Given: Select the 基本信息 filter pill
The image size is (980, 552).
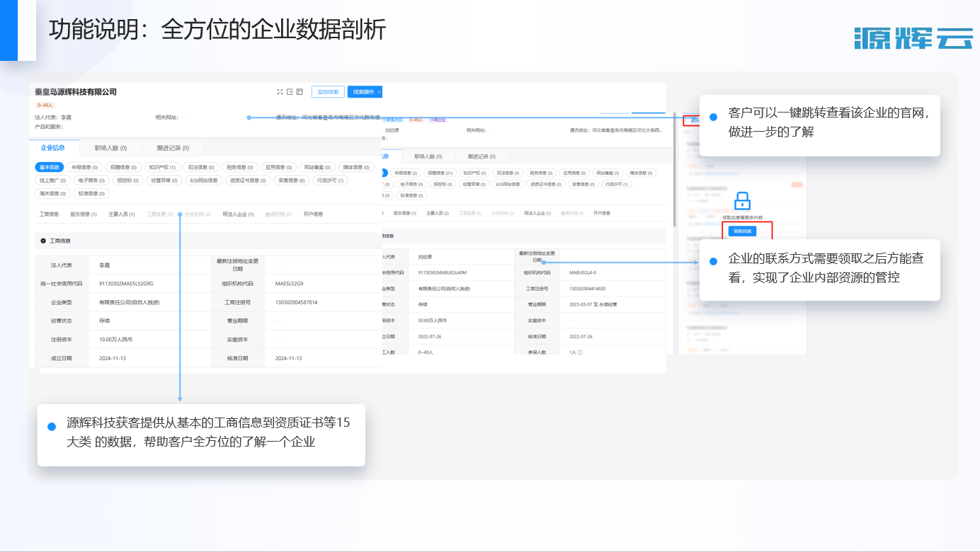Looking at the screenshot, I should coord(50,168).
